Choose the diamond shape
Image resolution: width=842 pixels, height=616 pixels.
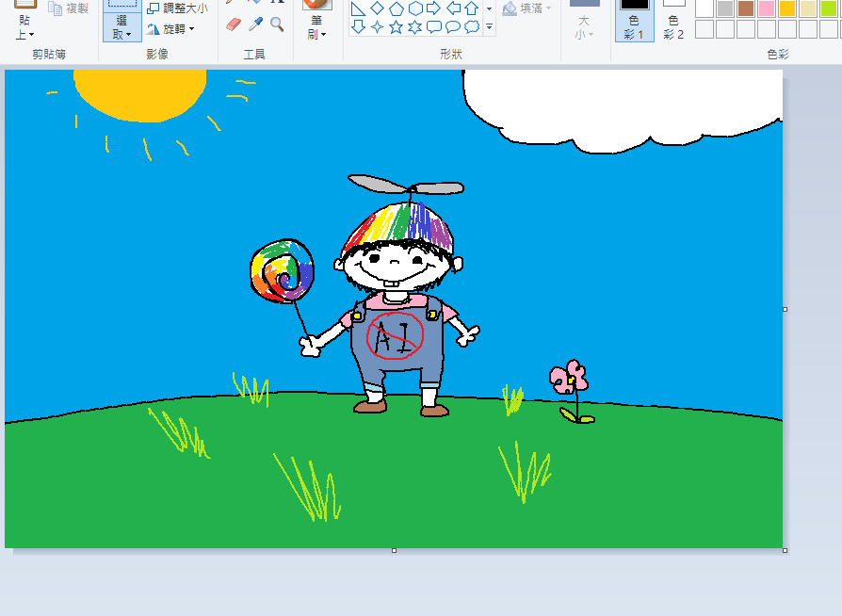377,8
